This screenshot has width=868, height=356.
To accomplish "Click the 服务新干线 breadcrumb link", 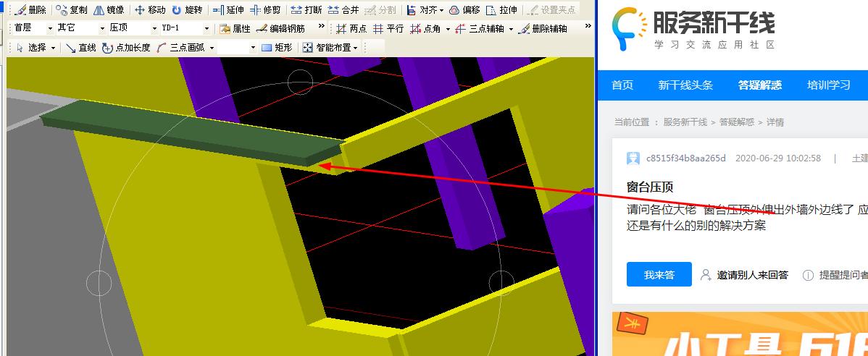I will (x=685, y=122).
